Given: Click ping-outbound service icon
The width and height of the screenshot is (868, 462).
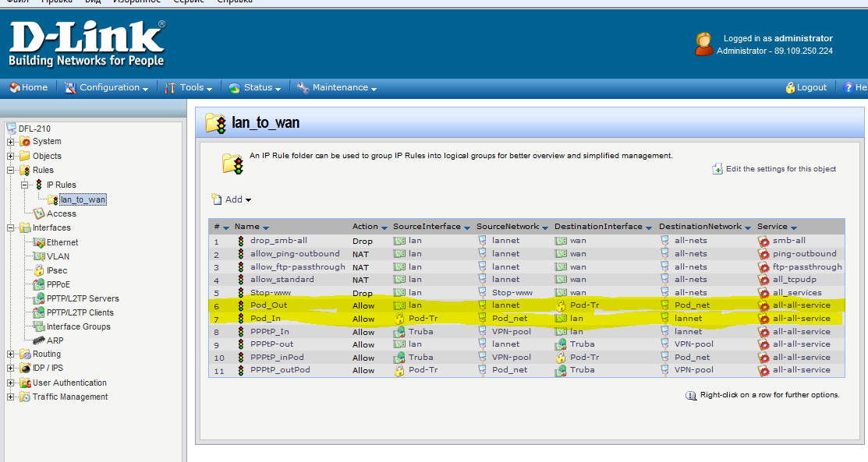Looking at the screenshot, I should [x=763, y=254].
